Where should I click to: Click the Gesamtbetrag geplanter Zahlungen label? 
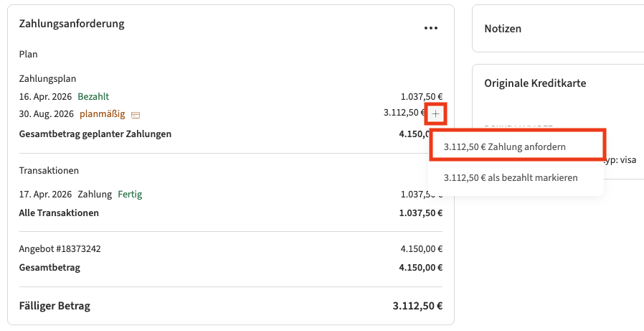click(95, 134)
